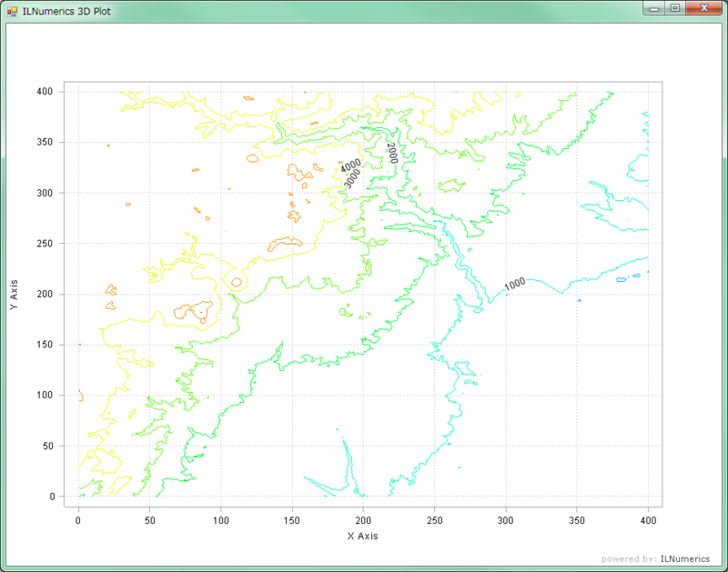Screen dimensions: 728x572
Task: Click Y axis tick label 50
Action: tap(48, 446)
